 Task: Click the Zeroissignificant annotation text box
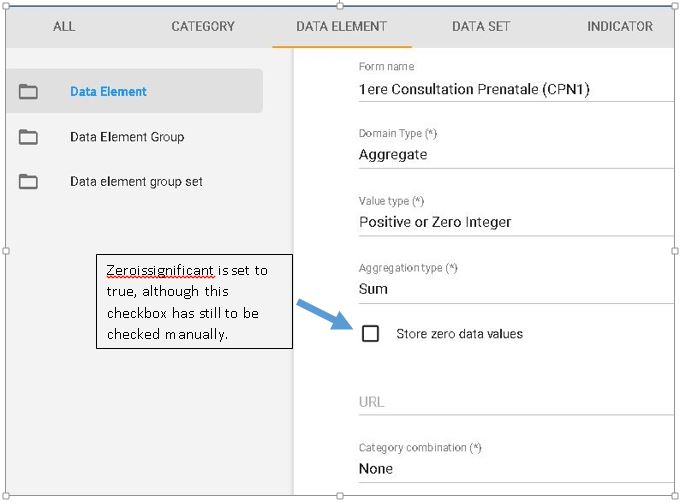(x=194, y=301)
